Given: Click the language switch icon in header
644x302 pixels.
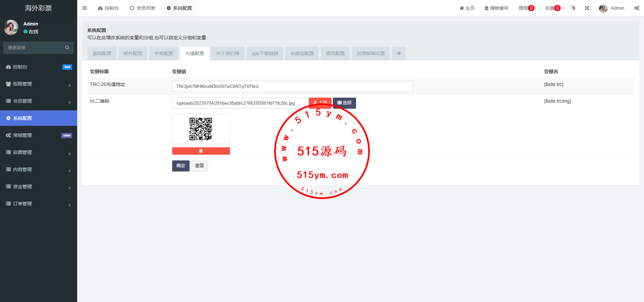Looking at the screenshot, I should [x=573, y=8].
